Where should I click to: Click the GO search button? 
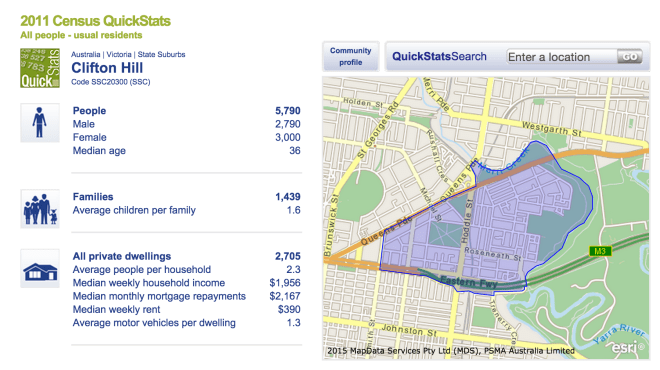pos(630,57)
